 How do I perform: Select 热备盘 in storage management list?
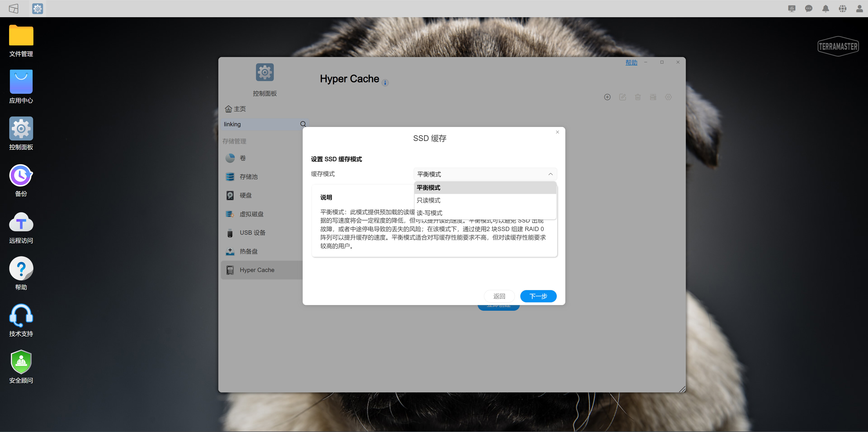click(x=248, y=251)
